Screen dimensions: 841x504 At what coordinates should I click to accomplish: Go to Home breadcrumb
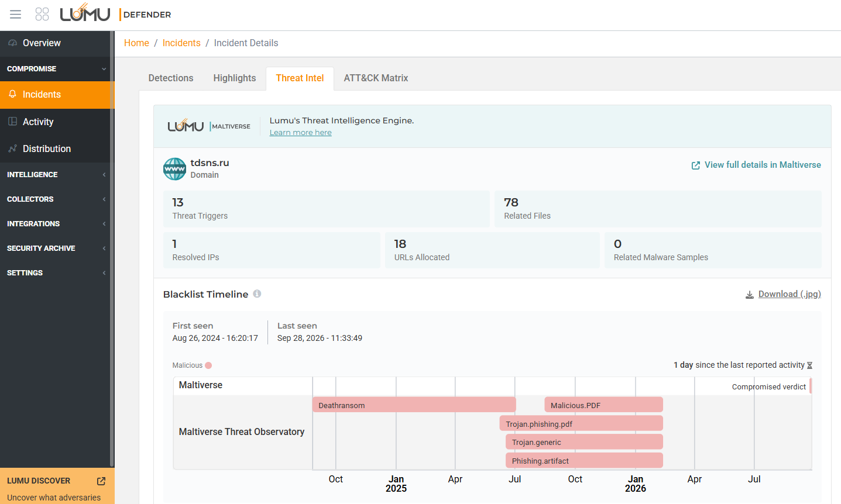coord(136,43)
